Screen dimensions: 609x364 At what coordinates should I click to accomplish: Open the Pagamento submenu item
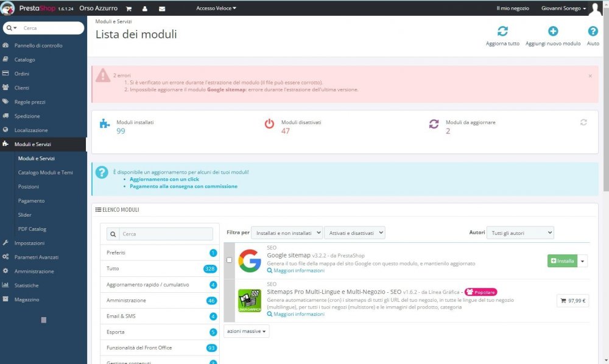[x=31, y=201]
